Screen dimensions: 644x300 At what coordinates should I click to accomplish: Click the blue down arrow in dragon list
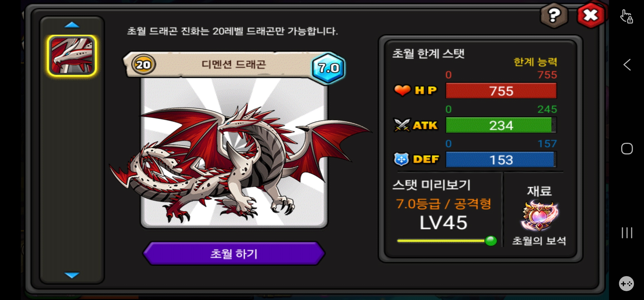72,275
